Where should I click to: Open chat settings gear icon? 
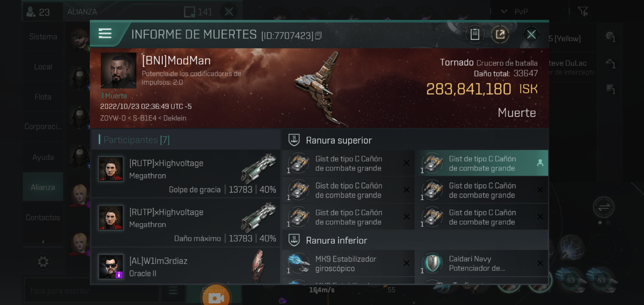point(43,262)
